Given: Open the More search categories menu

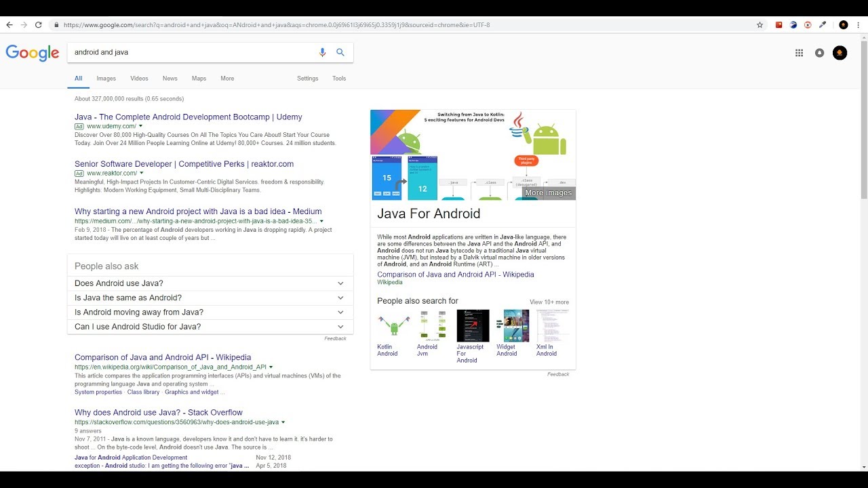Looking at the screenshot, I should [x=227, y=79].
